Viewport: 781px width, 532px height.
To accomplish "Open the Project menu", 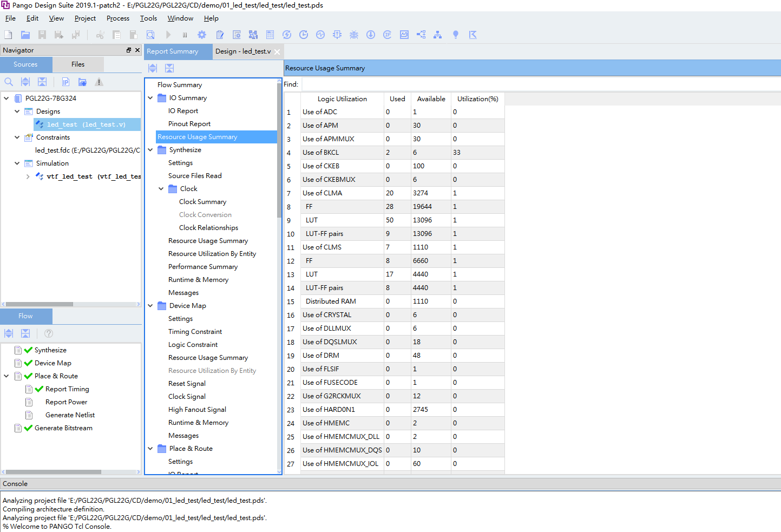I will click(85, 18).
